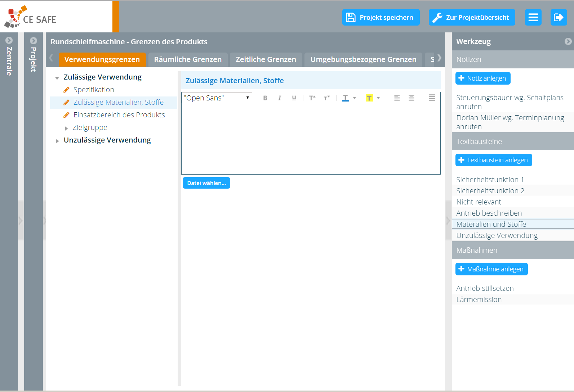The height and width of the screenshot is (392, 574).
Task: Collapse Werkzeug panel with arrow icon
Action: click(568, 41)
